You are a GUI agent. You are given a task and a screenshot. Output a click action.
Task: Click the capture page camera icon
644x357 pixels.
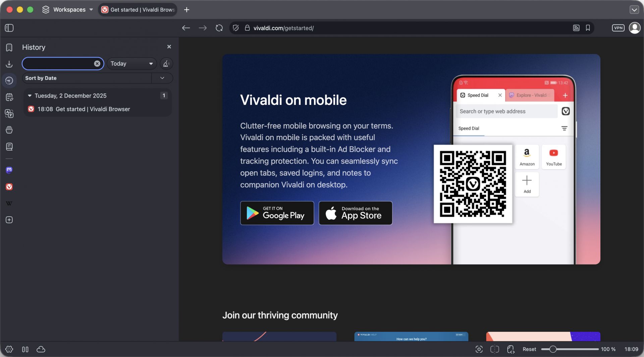[x=479, y=349]
